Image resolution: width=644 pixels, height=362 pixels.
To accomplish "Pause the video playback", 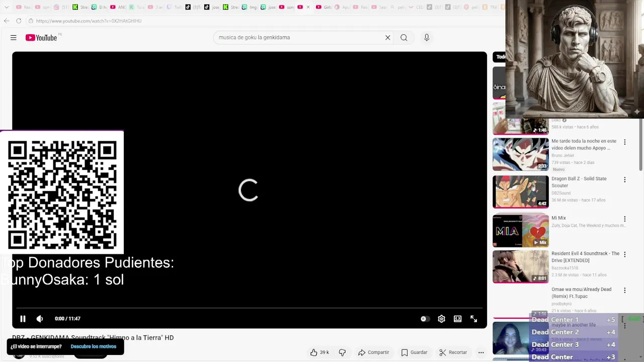I will (23, 319).
